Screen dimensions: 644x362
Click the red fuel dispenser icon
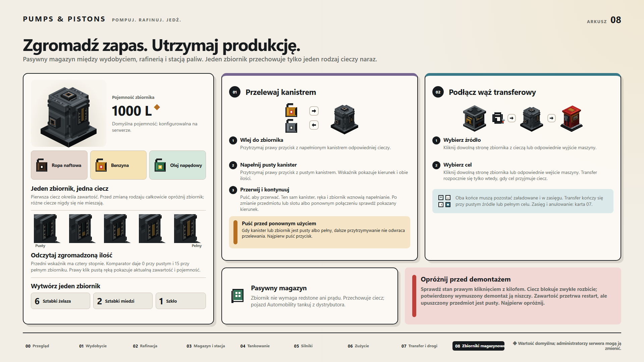572,118
